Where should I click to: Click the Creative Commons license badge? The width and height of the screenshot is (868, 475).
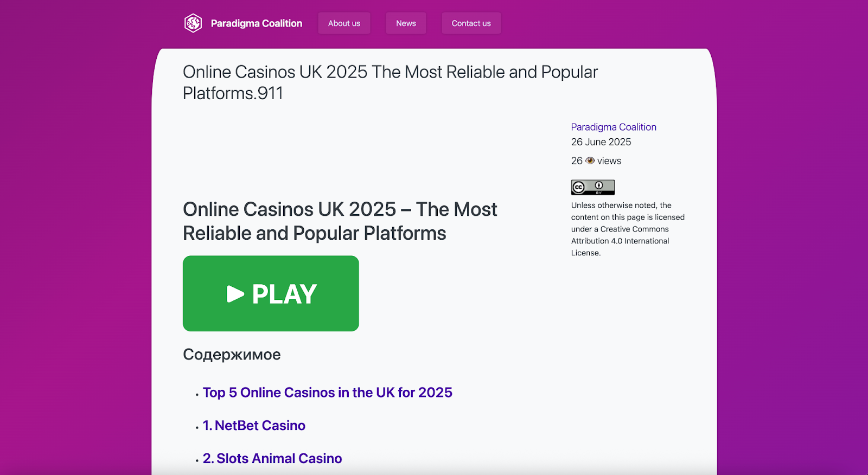click(x=592, y=187)
